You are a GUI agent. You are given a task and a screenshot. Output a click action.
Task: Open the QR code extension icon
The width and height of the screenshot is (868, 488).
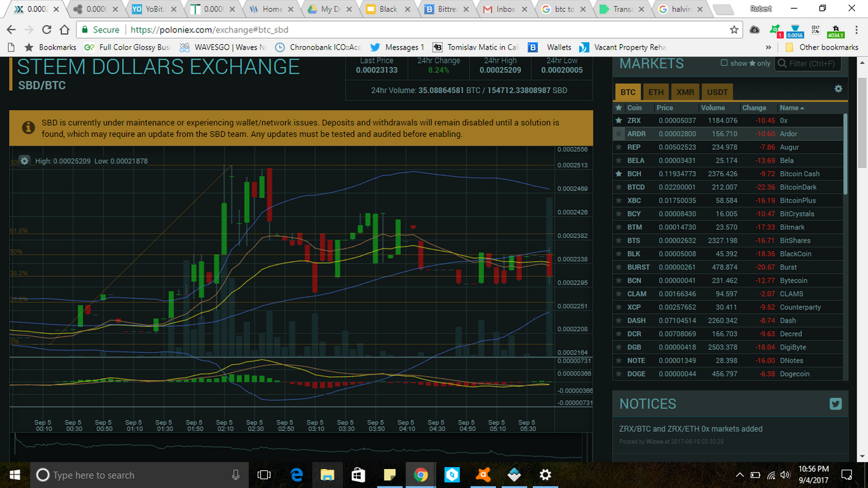pyautogui.click(x=814, y=30)
